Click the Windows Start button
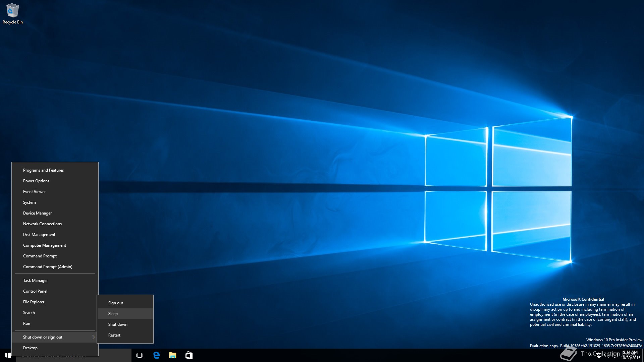This screenshot has width=644, height=362. point(8,355)
